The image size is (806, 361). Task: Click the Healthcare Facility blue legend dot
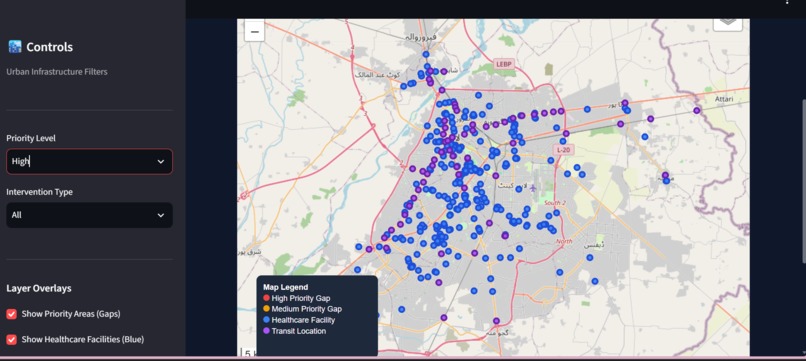click(x=266, y=320)
